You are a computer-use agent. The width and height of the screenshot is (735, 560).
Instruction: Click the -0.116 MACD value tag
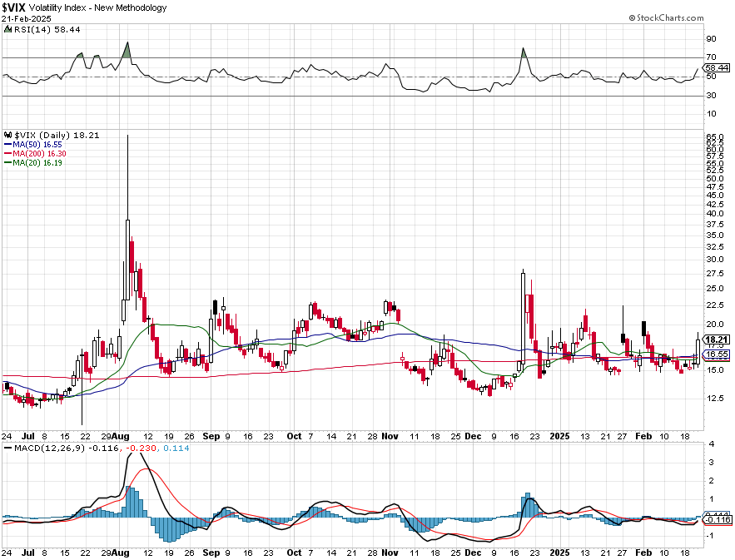tap(718, 520)
